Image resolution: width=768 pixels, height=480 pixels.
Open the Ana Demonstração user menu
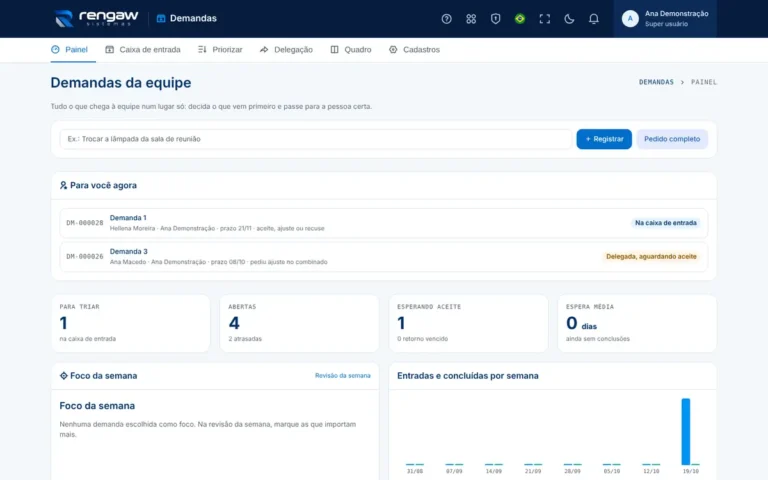click(665, 19)
